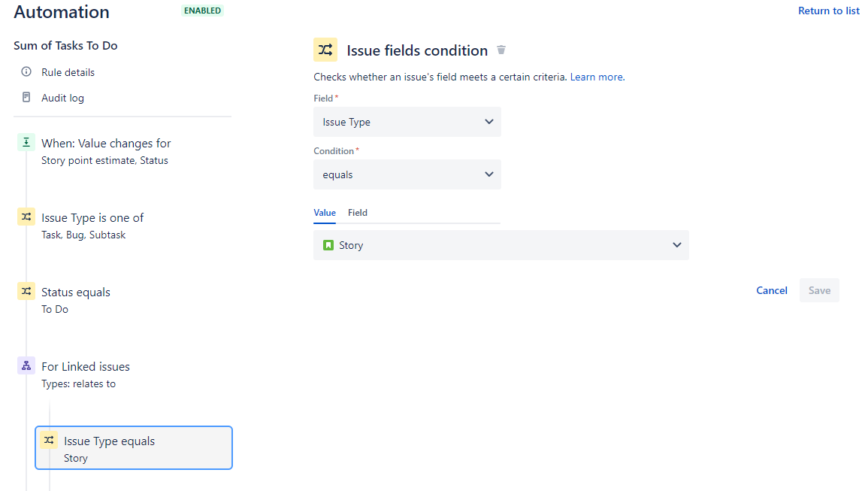Open the Learn more link
868x491 pixels.
597,77
